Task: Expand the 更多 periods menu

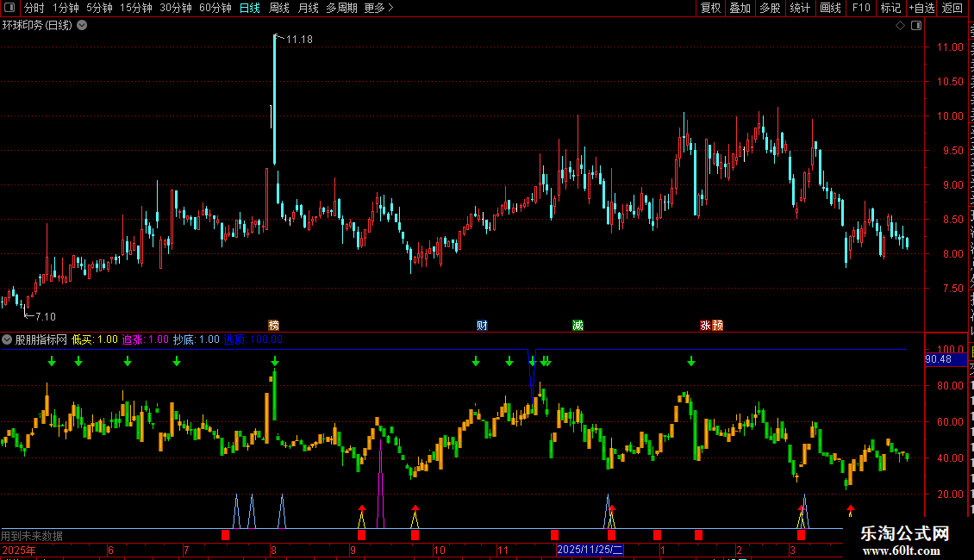Action: (x=378, y=8)
